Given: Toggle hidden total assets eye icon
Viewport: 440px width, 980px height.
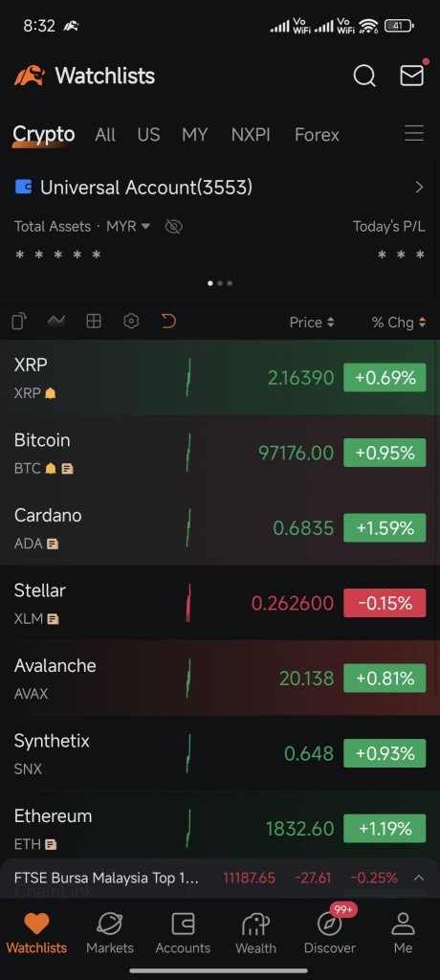Looking at the screenshot, I should coord(174,226).
